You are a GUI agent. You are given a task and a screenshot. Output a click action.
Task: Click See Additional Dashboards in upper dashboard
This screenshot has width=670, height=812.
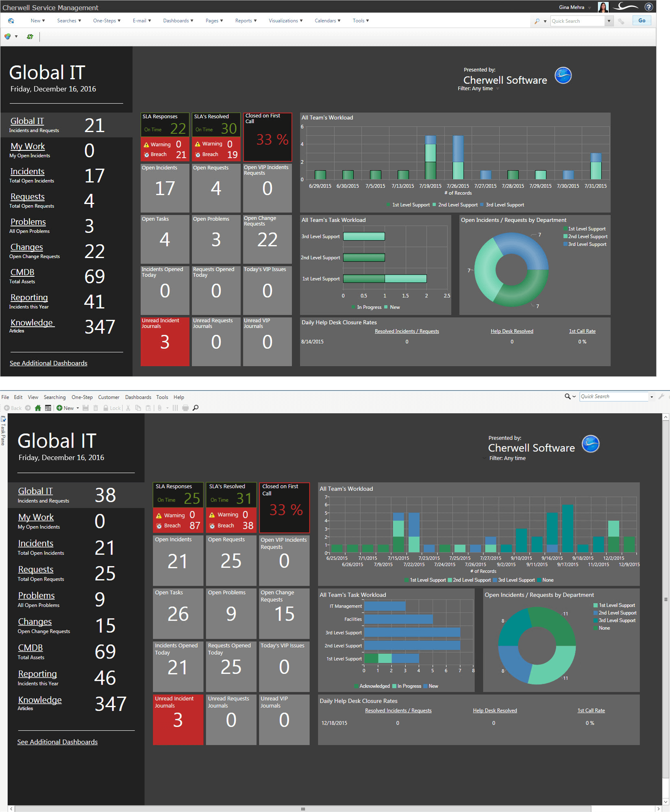tap(48, 363)
